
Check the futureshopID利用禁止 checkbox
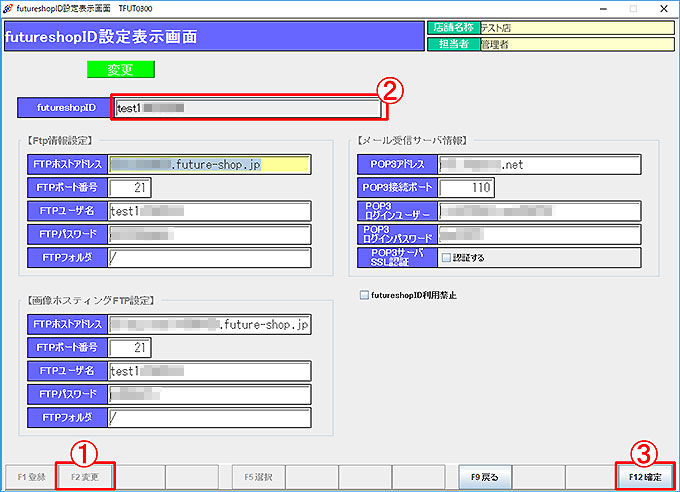[364, 295]
